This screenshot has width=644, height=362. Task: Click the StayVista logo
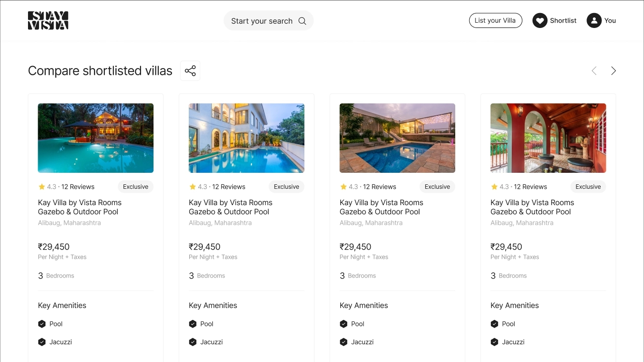point(48,21)
